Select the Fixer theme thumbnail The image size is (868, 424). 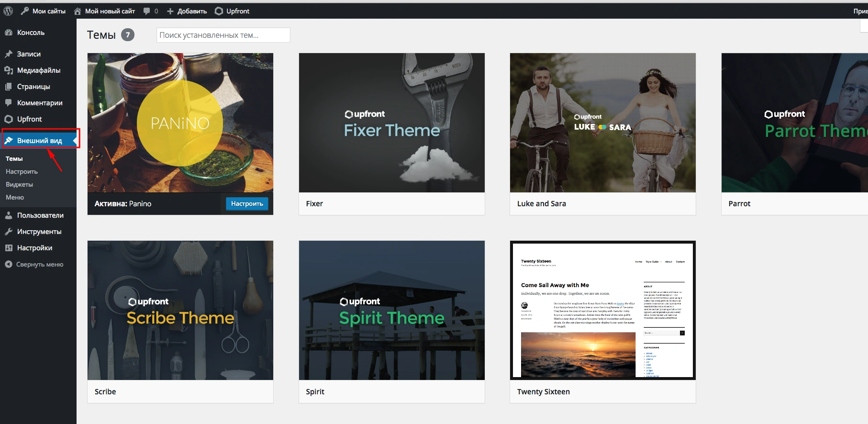point(392,123)
